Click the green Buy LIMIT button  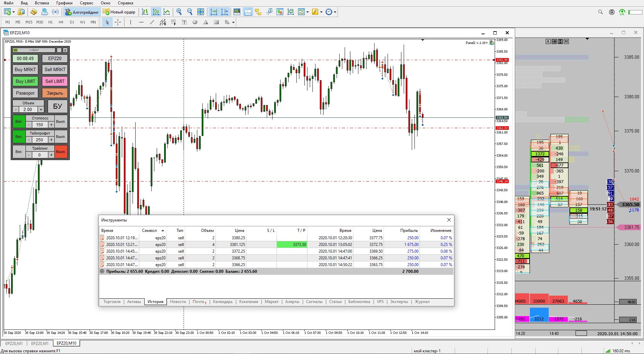click(x=25, y=81)
